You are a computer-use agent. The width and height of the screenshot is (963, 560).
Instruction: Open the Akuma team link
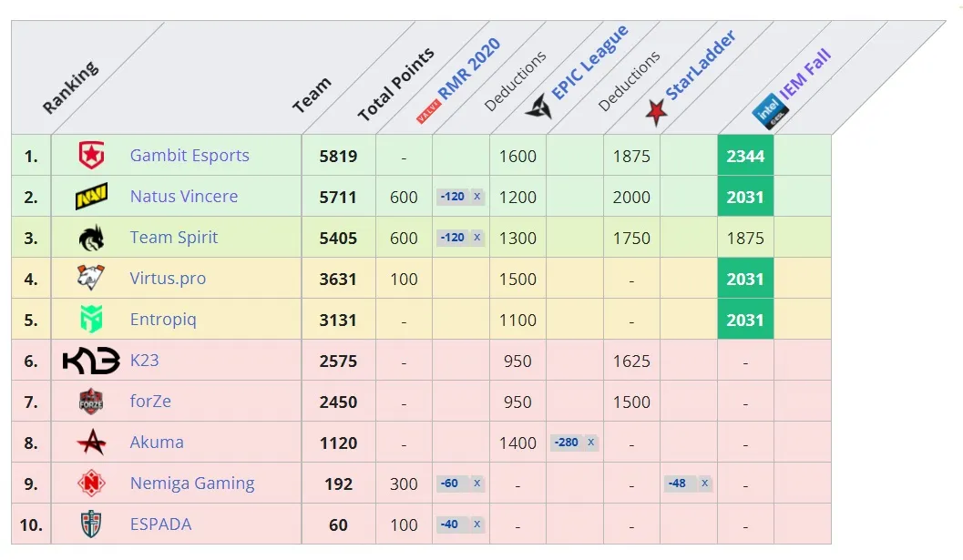point(157,443)
